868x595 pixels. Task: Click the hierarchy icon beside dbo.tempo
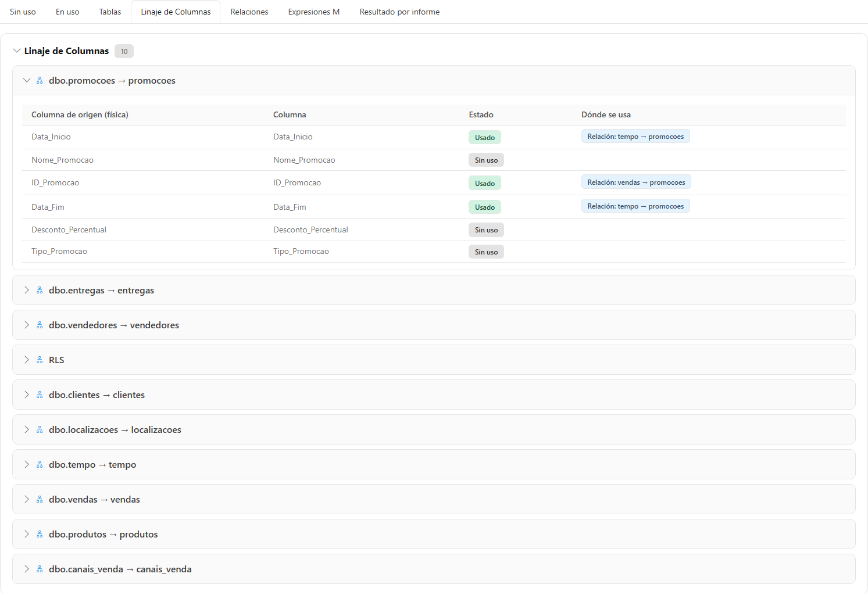[x=40, y=465]
